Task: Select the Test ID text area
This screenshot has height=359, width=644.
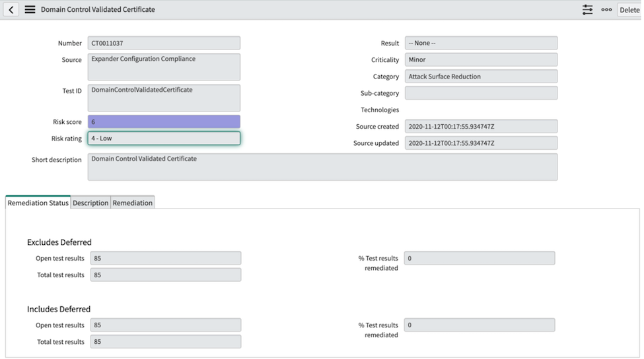Action: pyautogui.click(x=164, y=98)
